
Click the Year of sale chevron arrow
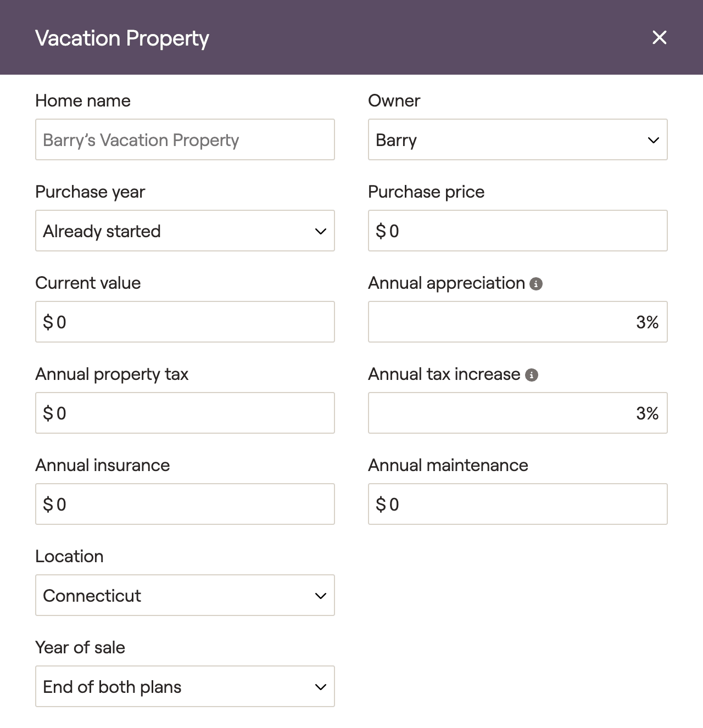(x=321, y=687)
